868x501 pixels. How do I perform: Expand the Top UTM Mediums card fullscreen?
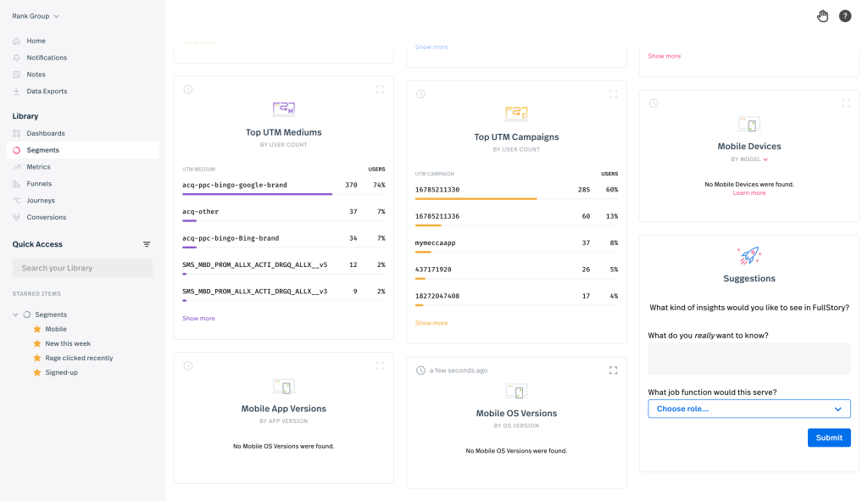click(380, 89)
